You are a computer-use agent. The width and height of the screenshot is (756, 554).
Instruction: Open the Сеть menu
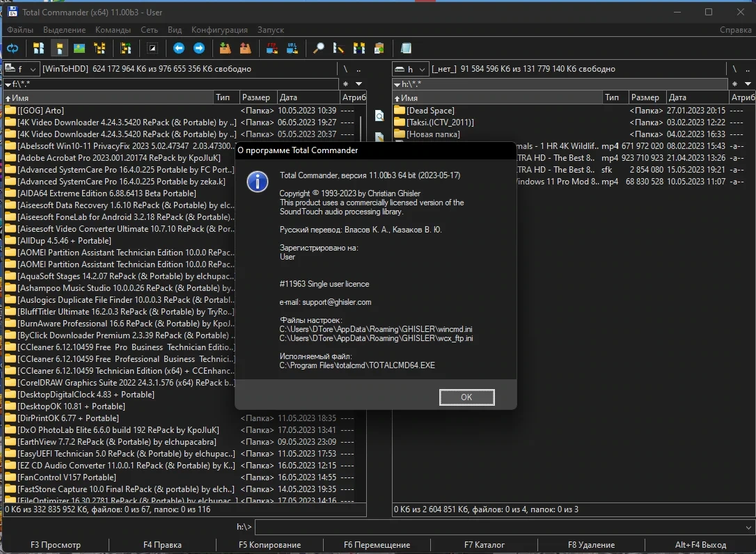pyautogui.click(x=150, y=30)
